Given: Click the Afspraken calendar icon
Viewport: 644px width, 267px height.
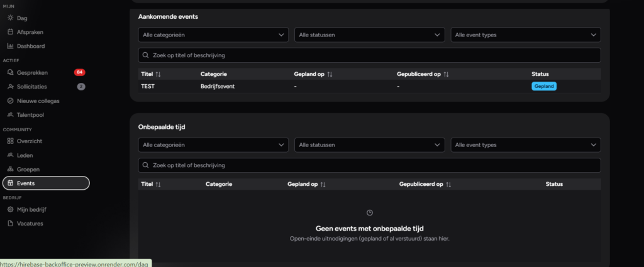Looking at the screenshot, I should click(x=11, y=32).
